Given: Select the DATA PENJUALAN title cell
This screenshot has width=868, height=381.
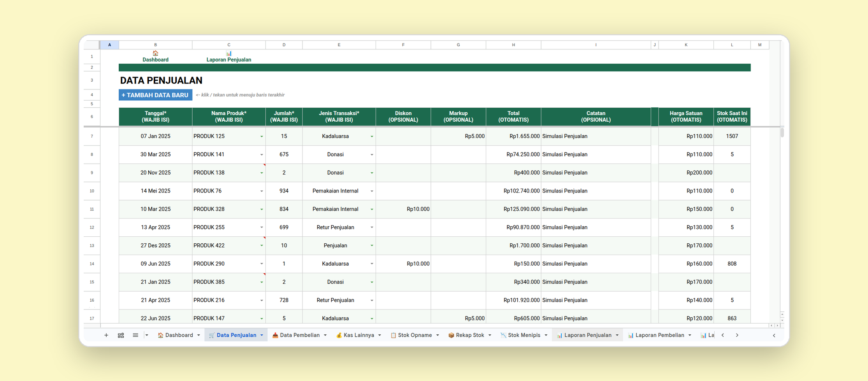Looking at the screenshot, I should coord(161,80).
